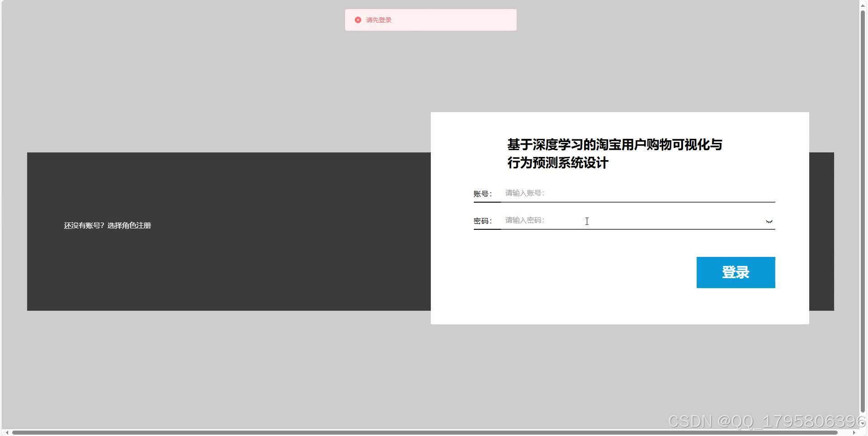Click the system title 基于深度学习的淘宝用户购物可视化与行为预测系统设计

click(x=614, y=154)
